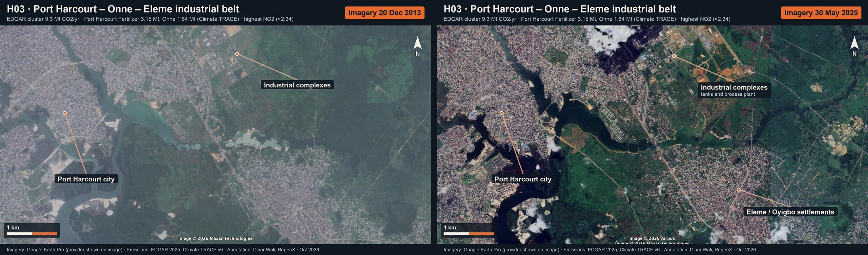
Task: Select 'Industrial complexes' label in 2013 panel
Action: 297,85
